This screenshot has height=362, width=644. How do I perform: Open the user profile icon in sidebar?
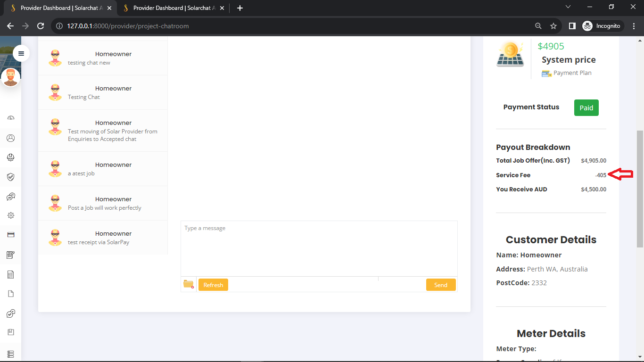tap(11, 138)
